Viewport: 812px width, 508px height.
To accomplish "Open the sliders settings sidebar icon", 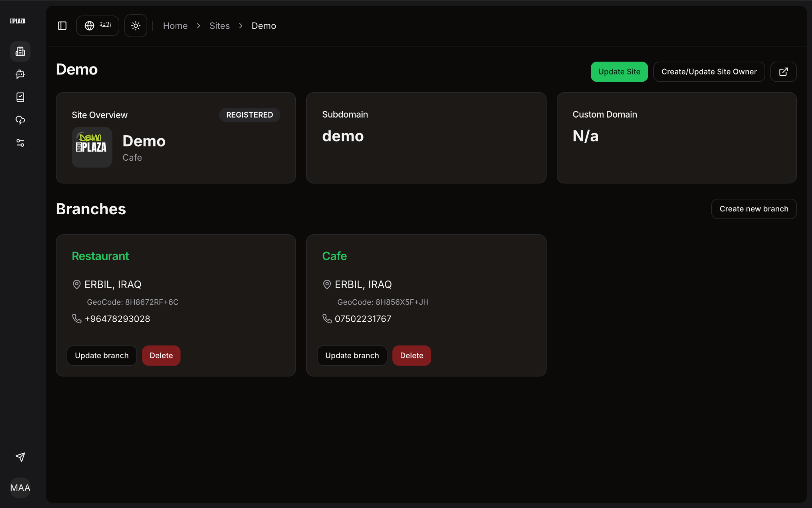I will (20, 143).
